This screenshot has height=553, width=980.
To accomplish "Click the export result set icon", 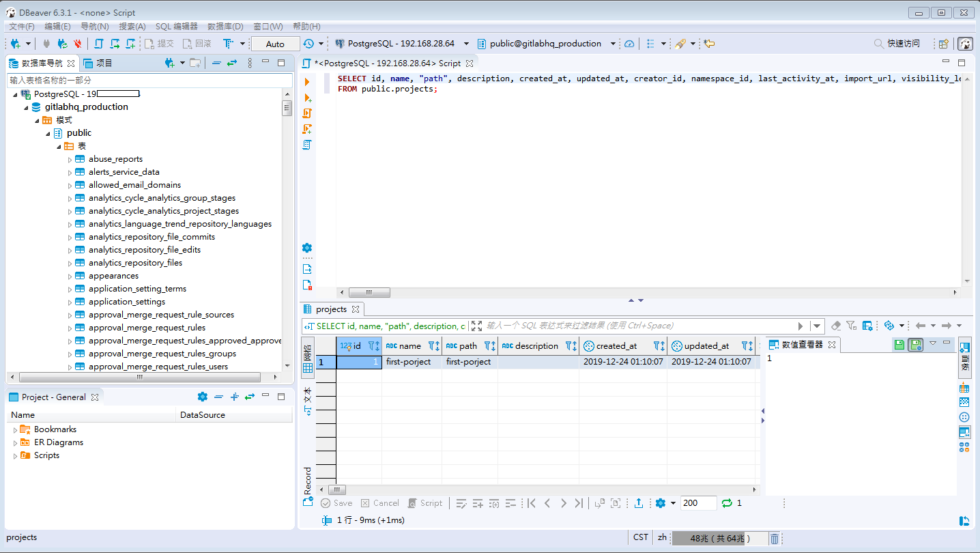I will coord(639,503).
